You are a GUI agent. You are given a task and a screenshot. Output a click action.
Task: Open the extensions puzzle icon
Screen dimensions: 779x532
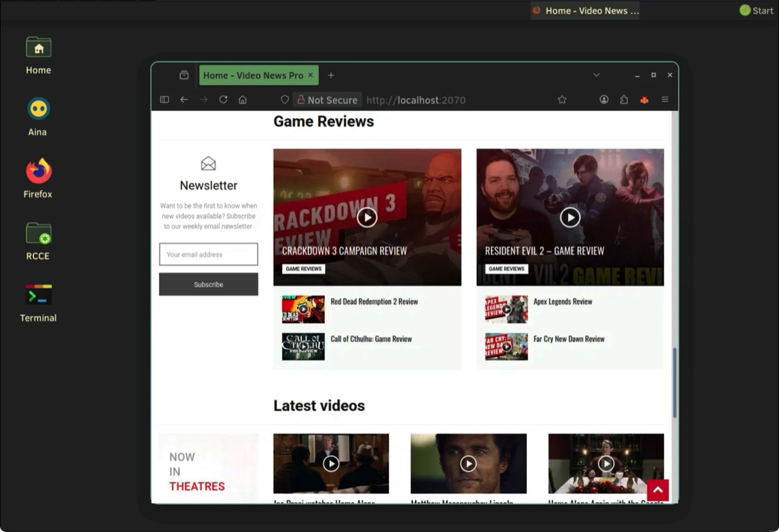[x=624, y=100]
